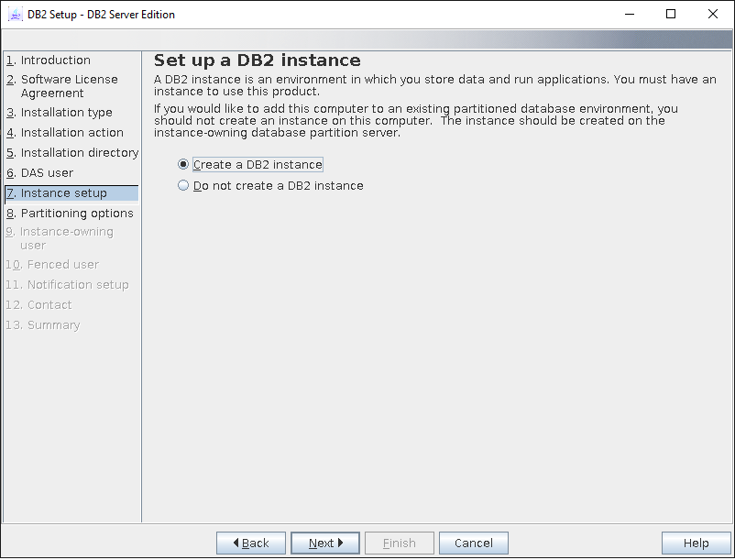
Task: Click Next to continue setup
Action: coord(324,544)
